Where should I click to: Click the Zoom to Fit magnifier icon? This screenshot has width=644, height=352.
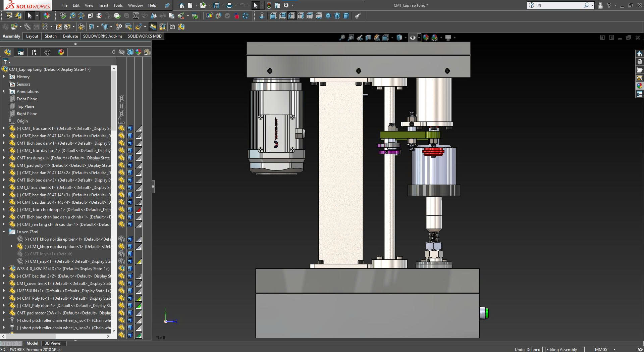(x=342, y=38)
